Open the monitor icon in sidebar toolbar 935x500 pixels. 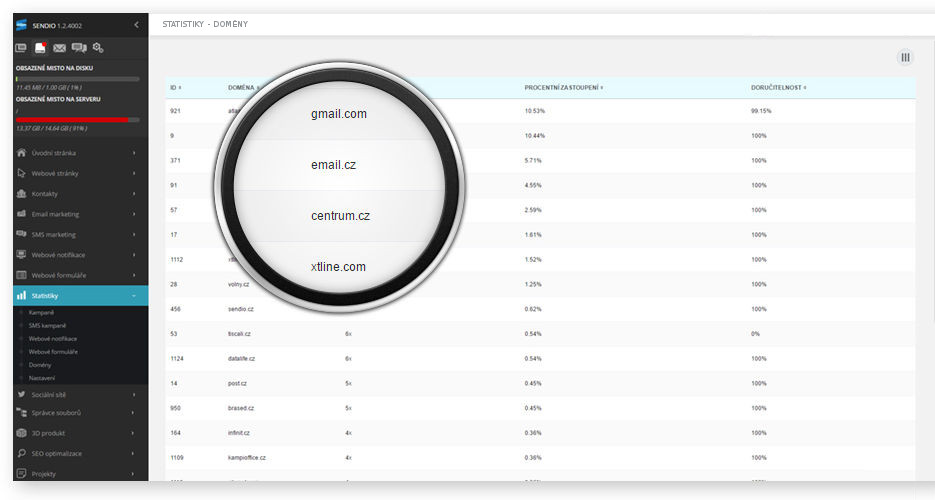click(x=21, y=48)
